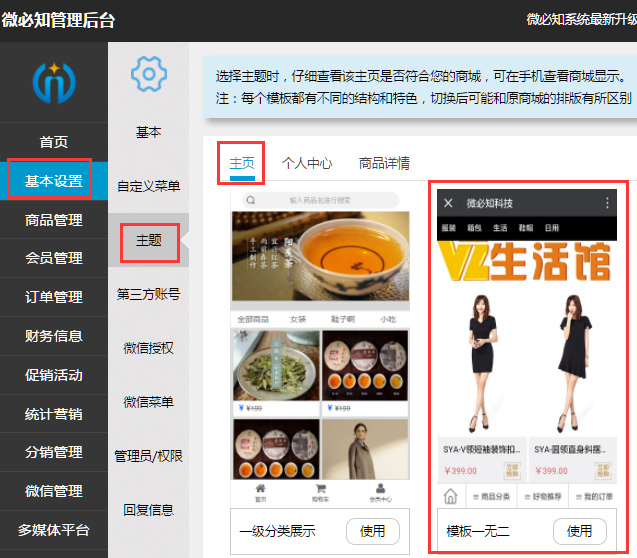Open 分销管理 in the sidebar
The width and height of the screenshot is (637, 558).
[54, 452]
